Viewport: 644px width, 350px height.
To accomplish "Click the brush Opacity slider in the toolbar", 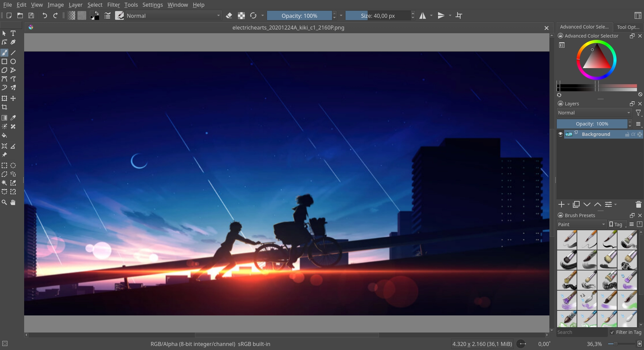I will click(299, 16).
